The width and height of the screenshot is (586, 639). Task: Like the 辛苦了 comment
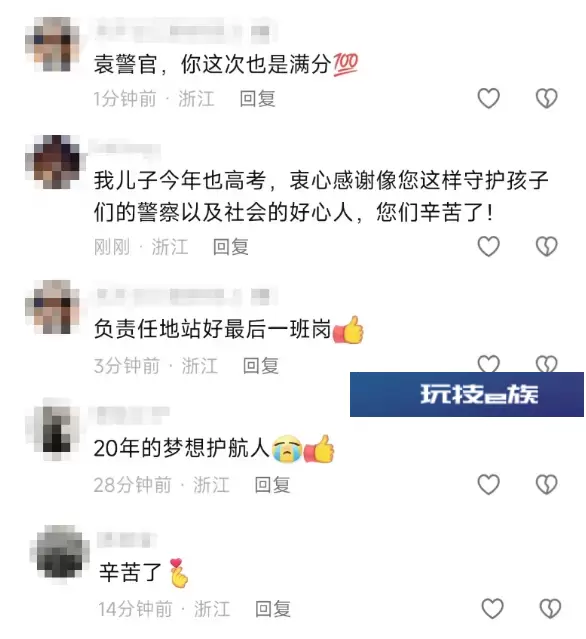(x=492, y=608)
